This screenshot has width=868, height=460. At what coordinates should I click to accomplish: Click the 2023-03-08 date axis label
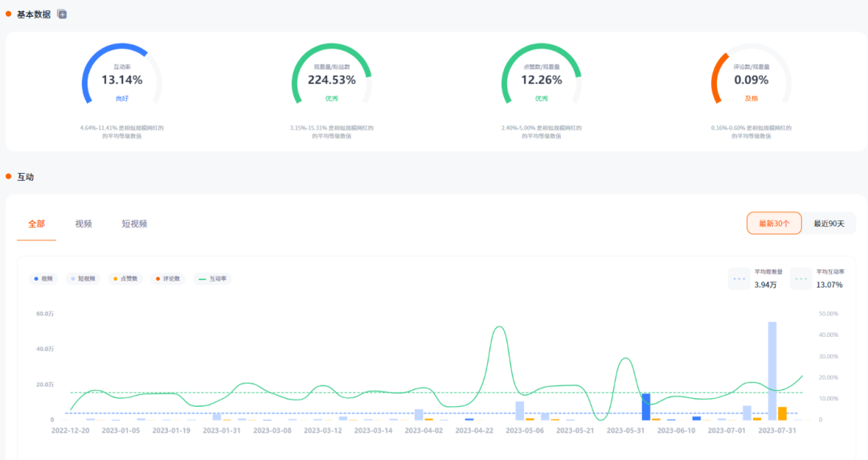272,430
